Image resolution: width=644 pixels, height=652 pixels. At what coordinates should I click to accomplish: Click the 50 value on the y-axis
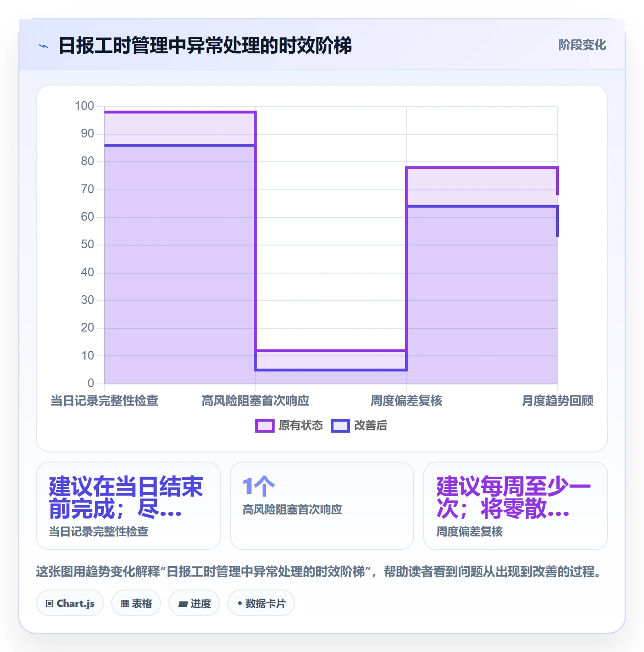tap(87, 245)
